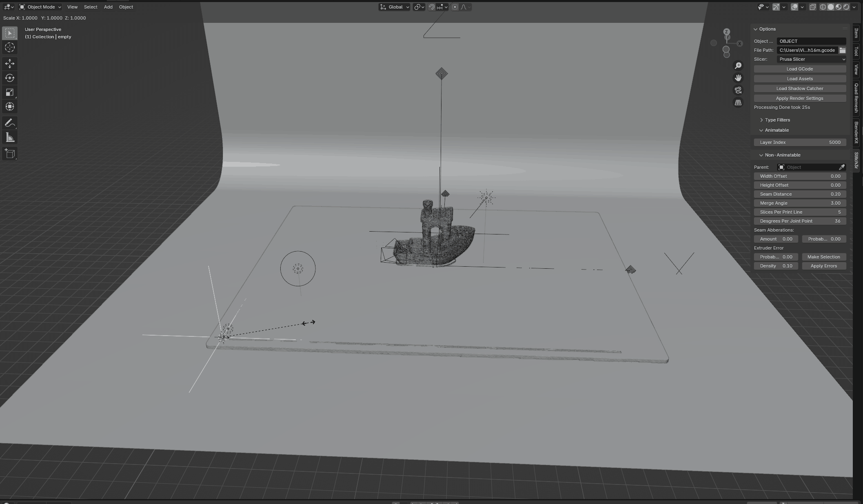Toggle proportional editing in the header

tap(455, 7)
